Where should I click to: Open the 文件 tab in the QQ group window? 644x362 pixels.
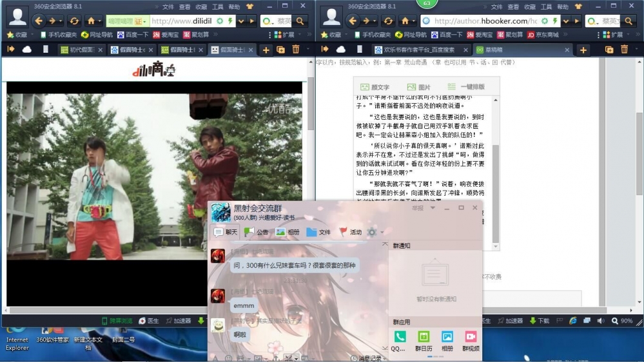click(318, 232)
